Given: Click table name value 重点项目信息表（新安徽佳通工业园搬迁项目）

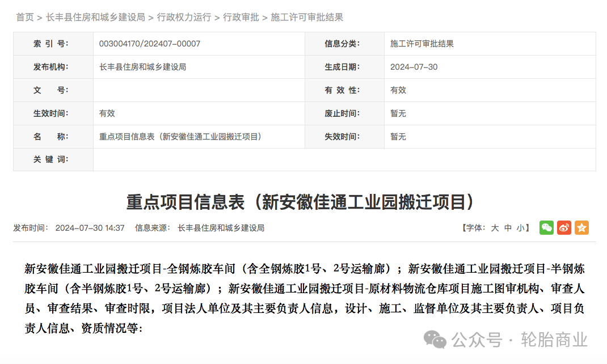Looking at the screenshot, I should (180, 137).
